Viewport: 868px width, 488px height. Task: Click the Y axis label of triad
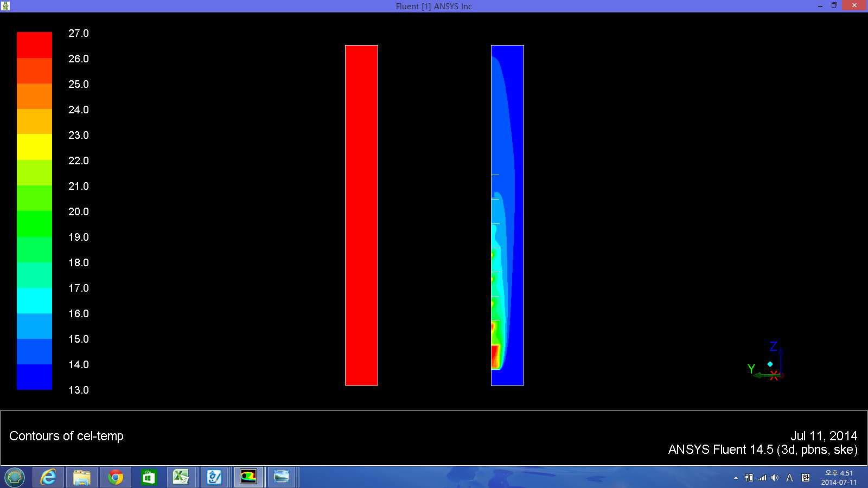coord(751,369)
